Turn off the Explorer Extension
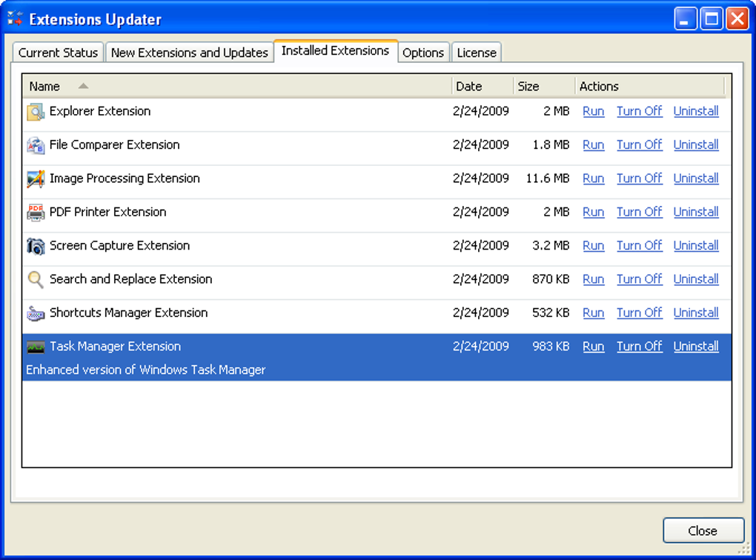 tap(639, 111)
